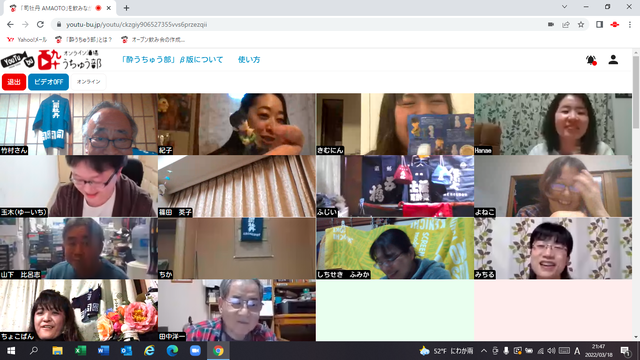Click the camera permission icon in address bar

pos(551,24)
